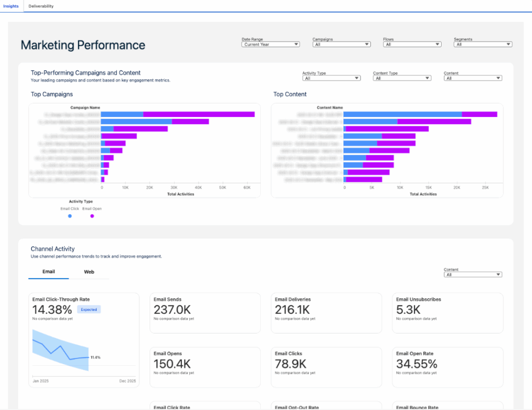Switch to the Deliverability tab
This screenshot has width=532, height=410.
pos(41,6)
